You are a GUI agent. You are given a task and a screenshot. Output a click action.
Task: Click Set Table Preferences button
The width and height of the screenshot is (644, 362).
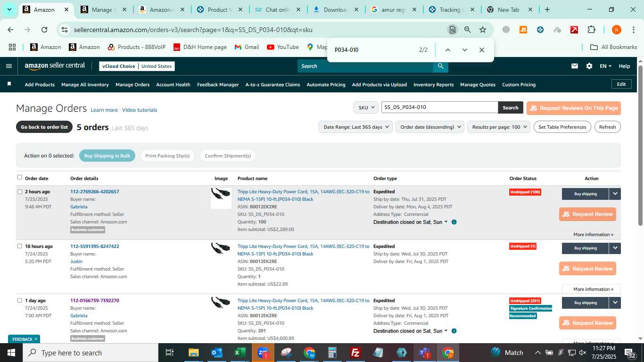[x=562, y=127]
